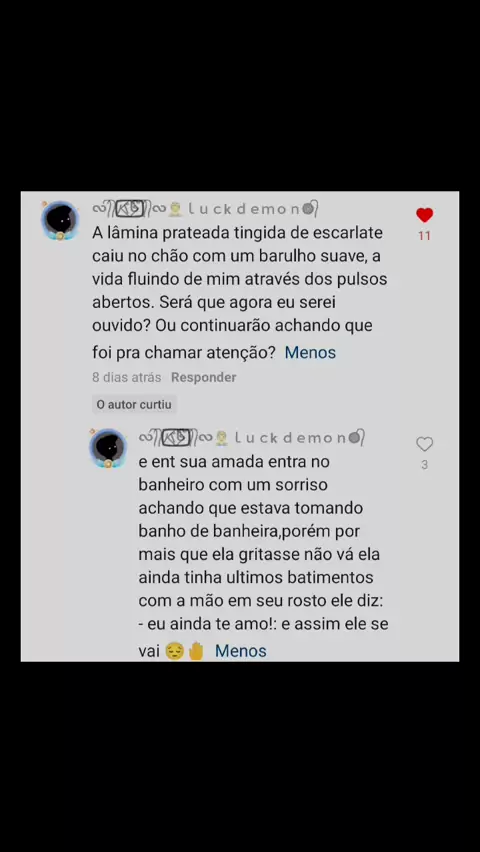Select the 'e ent sua amada' reply text
This screenshot has height=852, width=480.
pos(264,556)
